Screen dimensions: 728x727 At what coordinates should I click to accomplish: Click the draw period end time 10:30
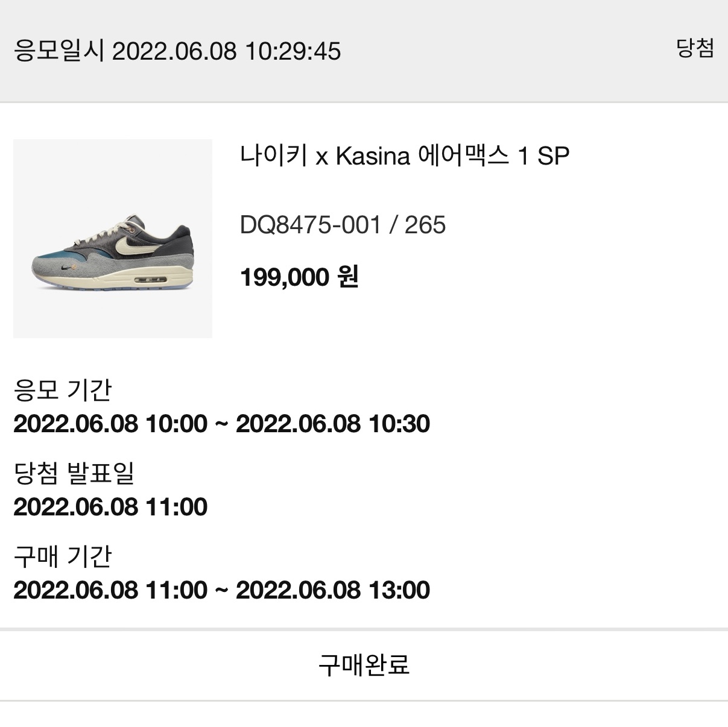tap(399, 424)
